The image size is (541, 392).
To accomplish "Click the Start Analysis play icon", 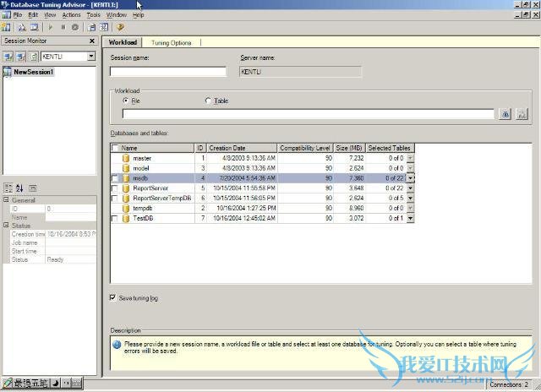I will click(x=51, y=27).
